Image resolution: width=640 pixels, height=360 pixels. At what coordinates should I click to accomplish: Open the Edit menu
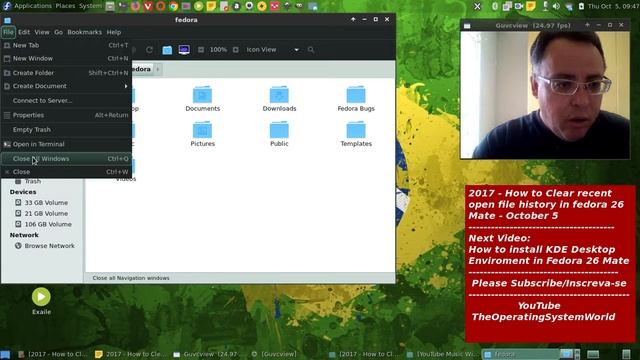[24, 32]
